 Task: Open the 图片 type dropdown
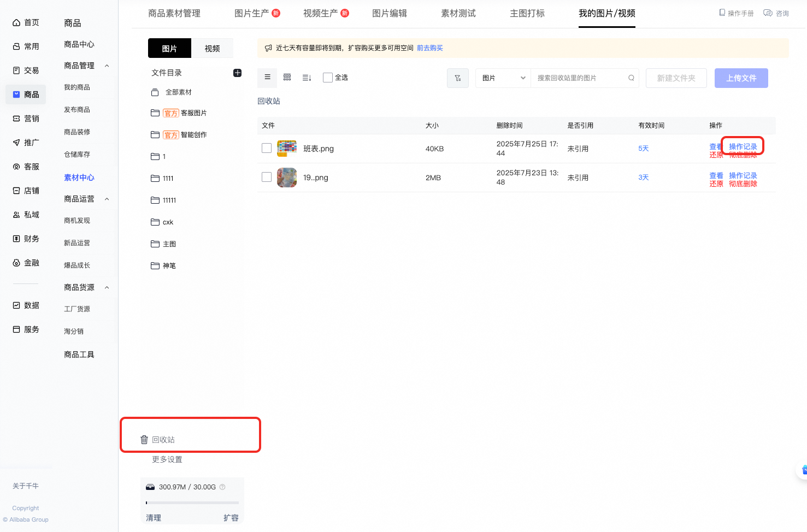[x=503, y=78]
